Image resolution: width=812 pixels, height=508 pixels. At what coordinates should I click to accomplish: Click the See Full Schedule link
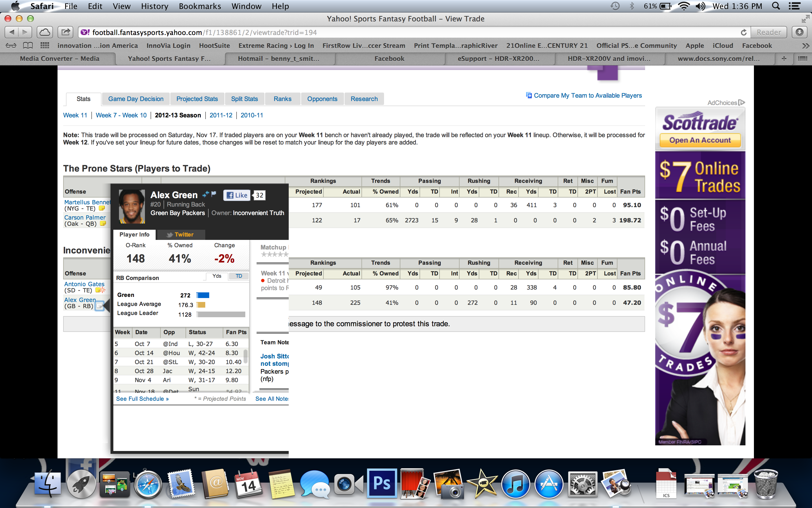[142, 399]
